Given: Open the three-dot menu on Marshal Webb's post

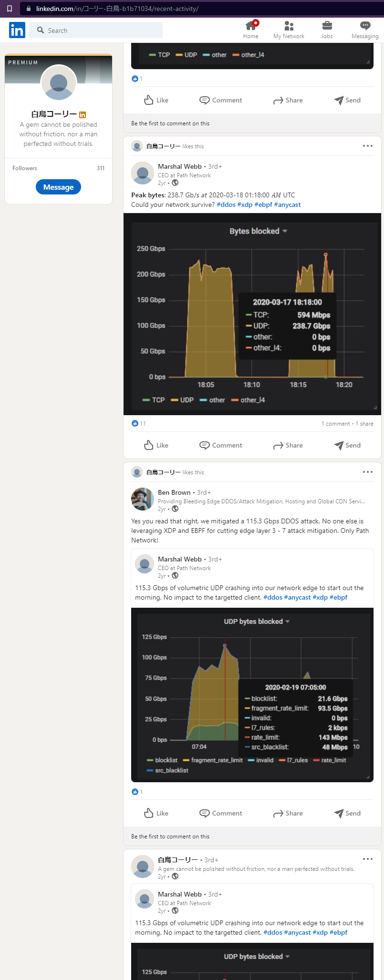Looking at the screenshot, I should tap(367, 146).
